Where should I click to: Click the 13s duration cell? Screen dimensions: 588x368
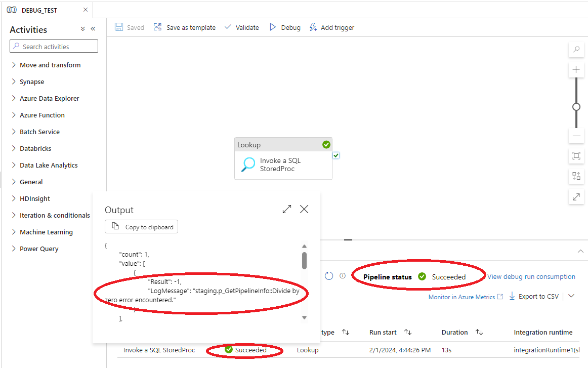pos(446,350)
